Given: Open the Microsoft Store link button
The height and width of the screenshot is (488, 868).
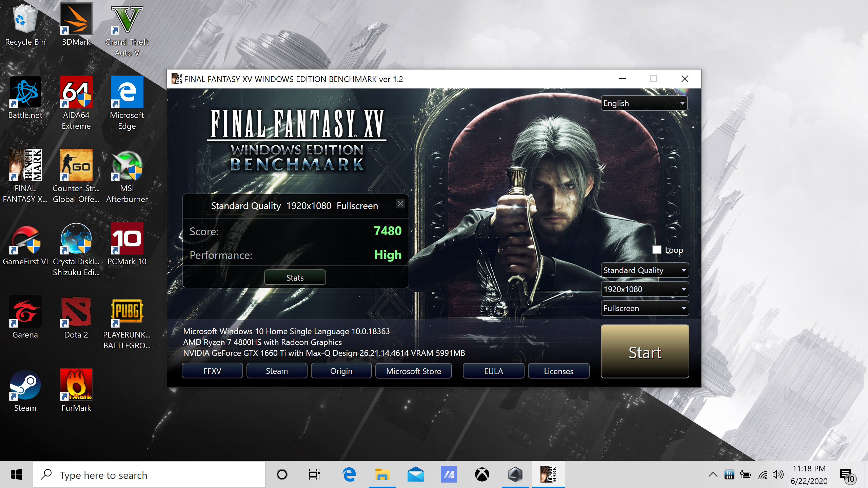Looking at the screenshot, I should pos(413,371).
